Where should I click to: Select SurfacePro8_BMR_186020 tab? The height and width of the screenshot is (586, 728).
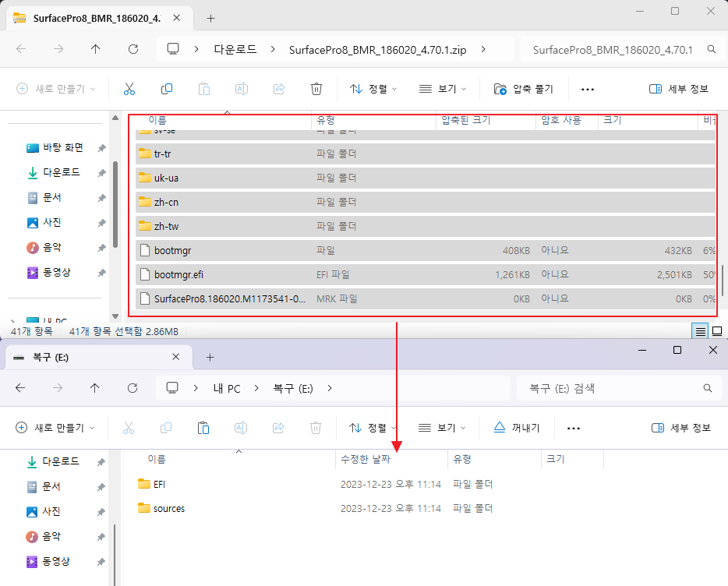pyautogui.click(x=97, y=18)
